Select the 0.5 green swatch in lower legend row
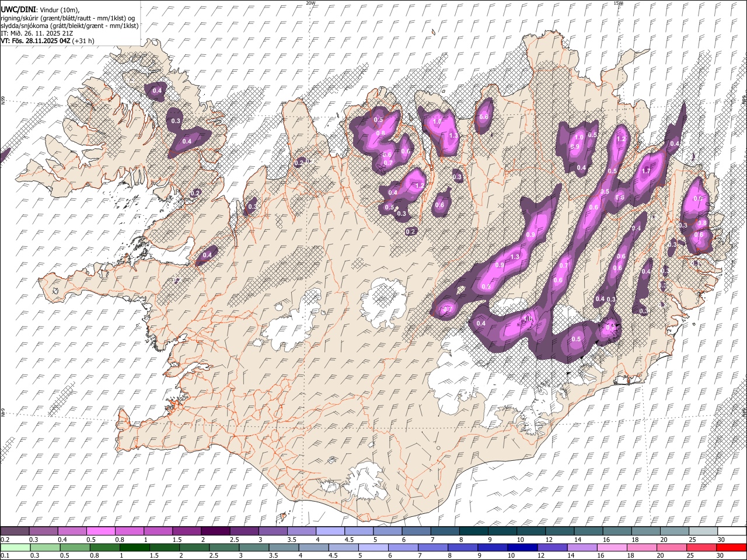 coord(75,547)
